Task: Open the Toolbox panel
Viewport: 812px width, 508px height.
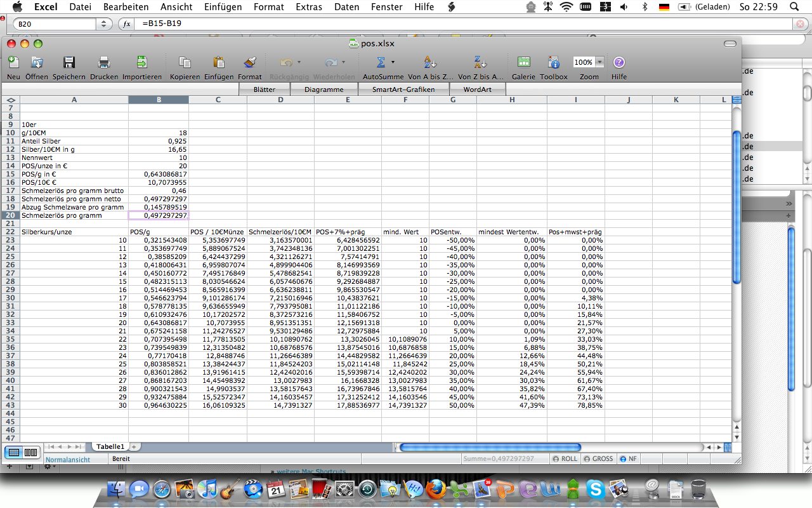Action: [x=553, y=63]
